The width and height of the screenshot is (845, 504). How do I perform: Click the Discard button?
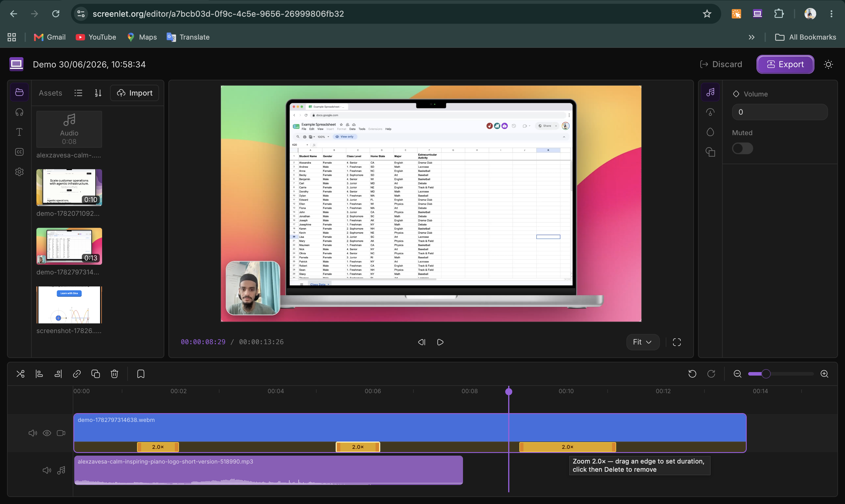pos(721,64)
